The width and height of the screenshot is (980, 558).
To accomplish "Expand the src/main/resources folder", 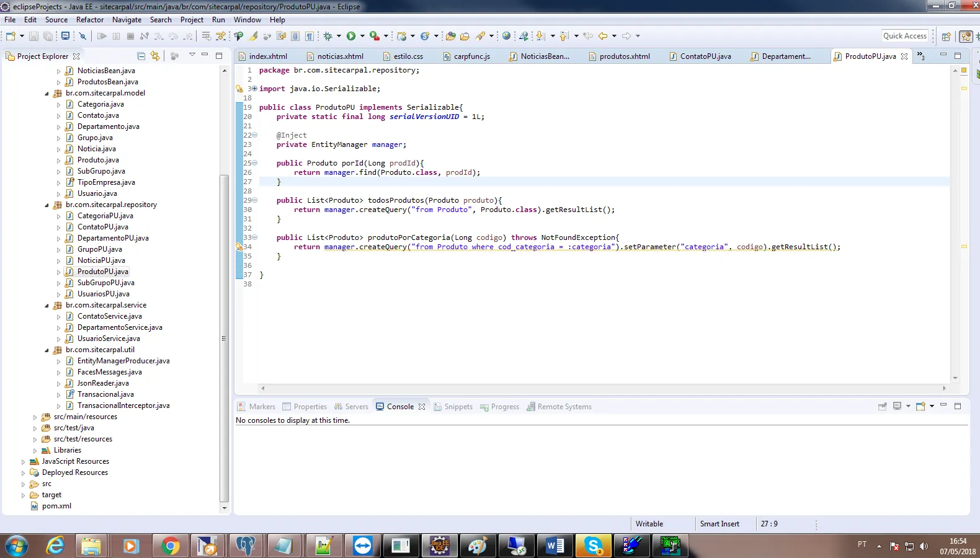I will 35,417.
